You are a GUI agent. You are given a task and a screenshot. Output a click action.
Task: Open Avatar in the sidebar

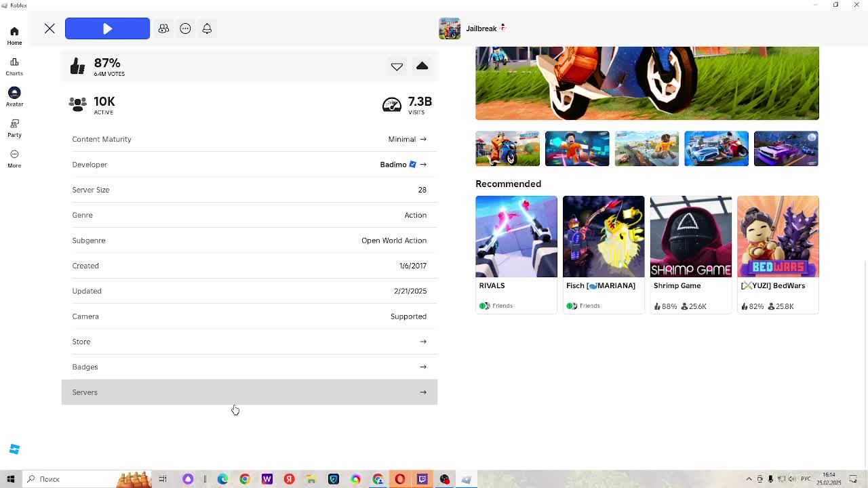[x=14, y=97]
